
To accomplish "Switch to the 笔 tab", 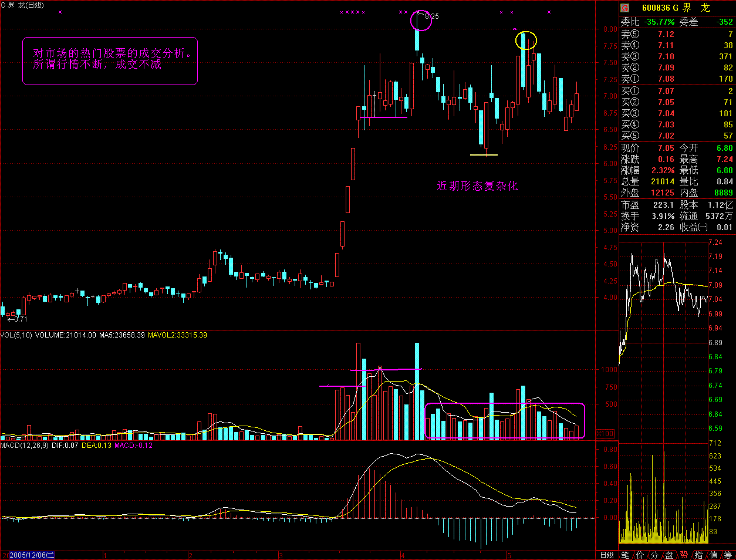I will 625,555.
